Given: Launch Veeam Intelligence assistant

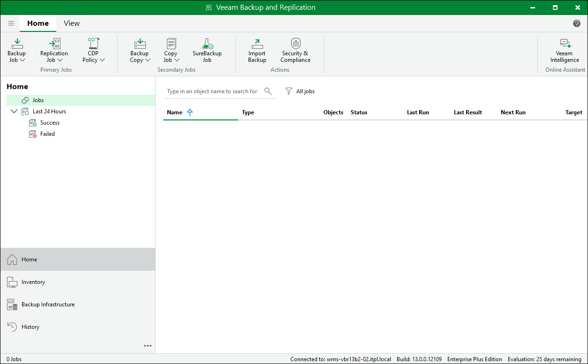Looking at the screenshot, I should [565, 50].
